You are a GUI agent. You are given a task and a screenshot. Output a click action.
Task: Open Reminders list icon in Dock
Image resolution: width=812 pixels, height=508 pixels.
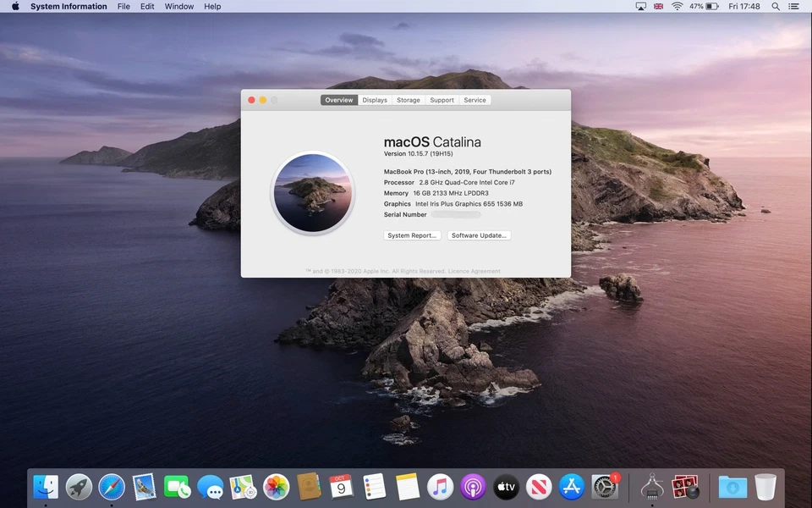click(x=375, y=488)
